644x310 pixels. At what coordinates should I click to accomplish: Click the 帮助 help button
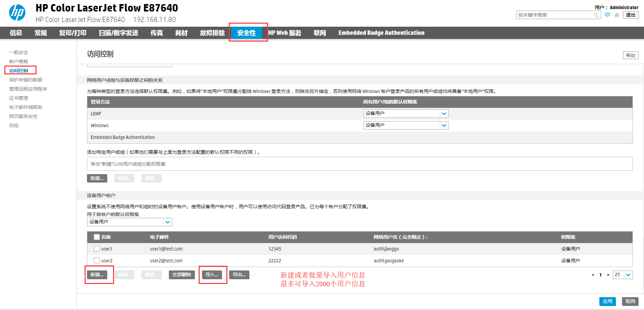pos(631,55)
